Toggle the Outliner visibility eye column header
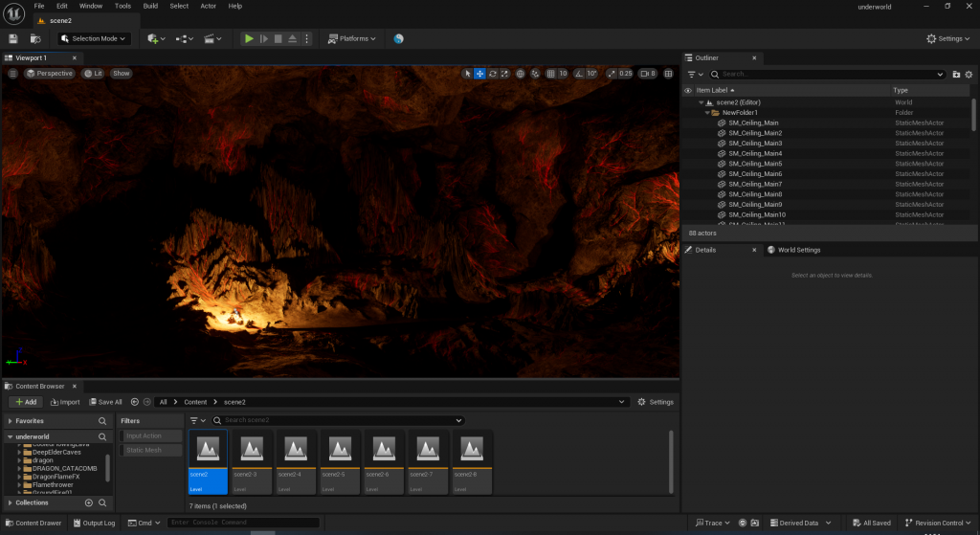This screenshot has height=535, width=980. (x=688, y=90)
